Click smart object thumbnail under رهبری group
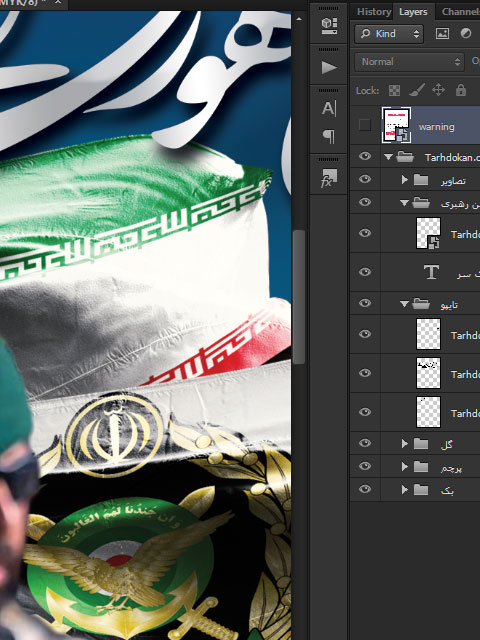The height and width of the screenshot is (640, 480). tap(428, 233)
